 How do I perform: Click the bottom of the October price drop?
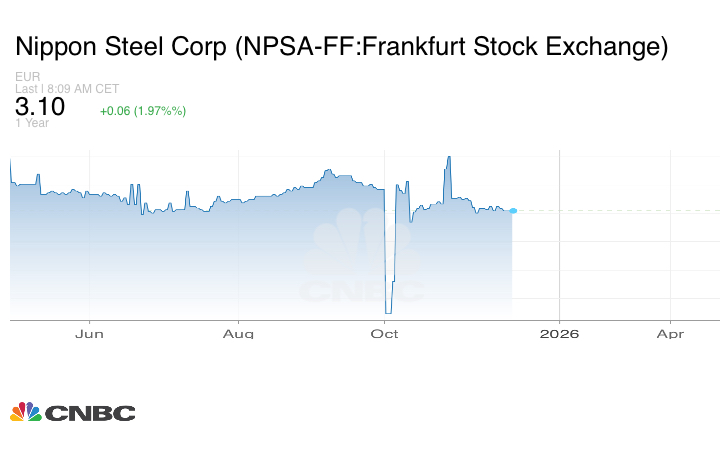coord(388,311)
